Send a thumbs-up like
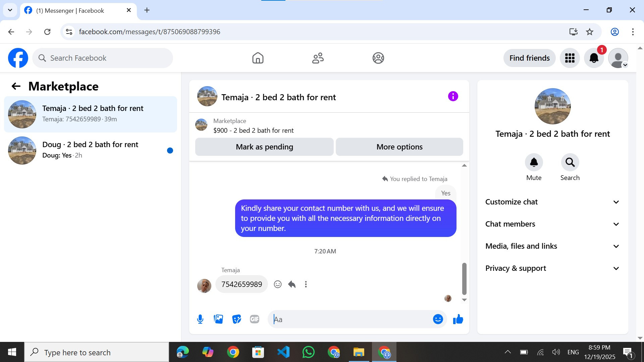Screen dimensions: 644x362 (x=458, y=319)
